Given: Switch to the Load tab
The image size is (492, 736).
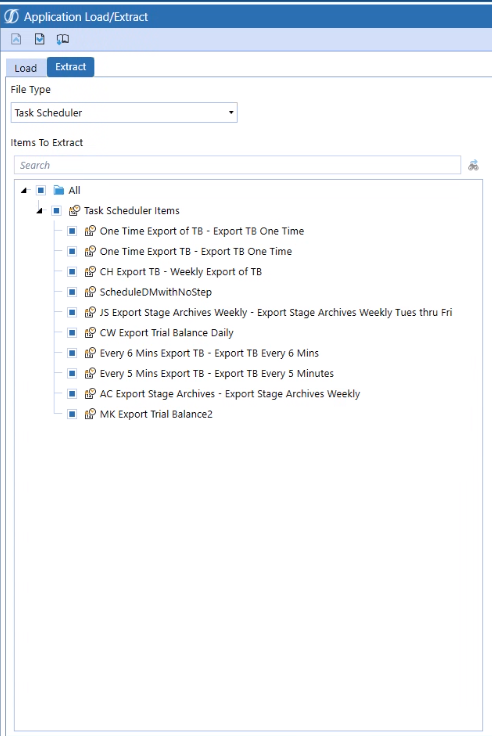Looking at the screenshot, I should click(x=26, y=68).
